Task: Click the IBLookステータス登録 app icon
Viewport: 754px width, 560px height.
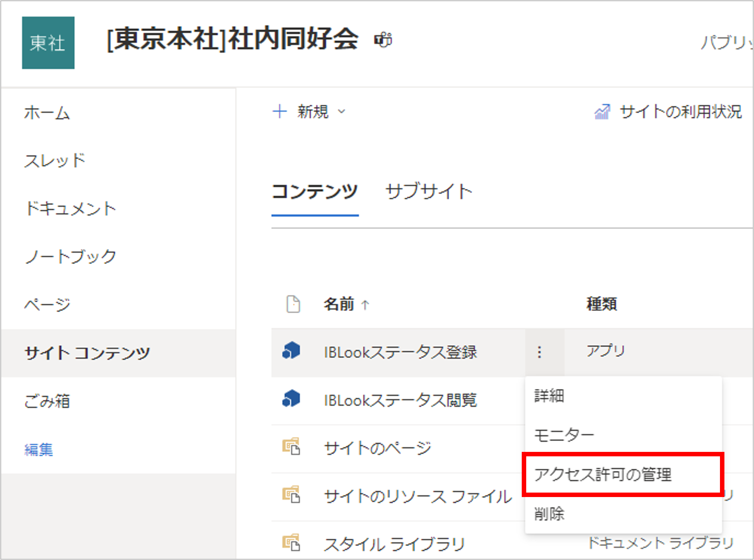Action: pos(291,351)
